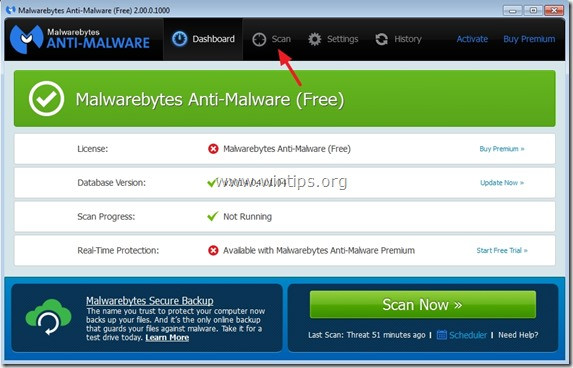Screen dimensions: 573x368
Task: Click the Scan crosshair icon
Action: pos(259,39)
